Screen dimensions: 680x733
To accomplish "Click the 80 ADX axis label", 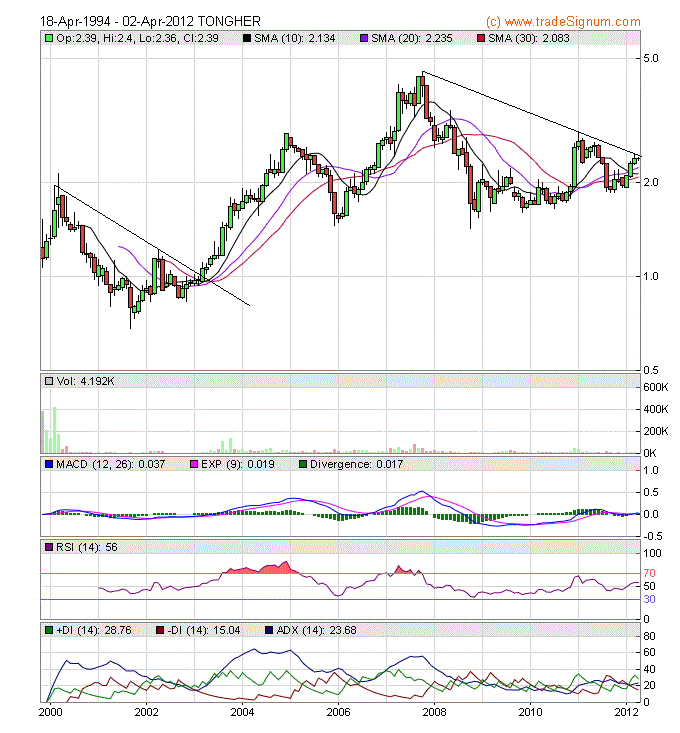I will 649,636.
